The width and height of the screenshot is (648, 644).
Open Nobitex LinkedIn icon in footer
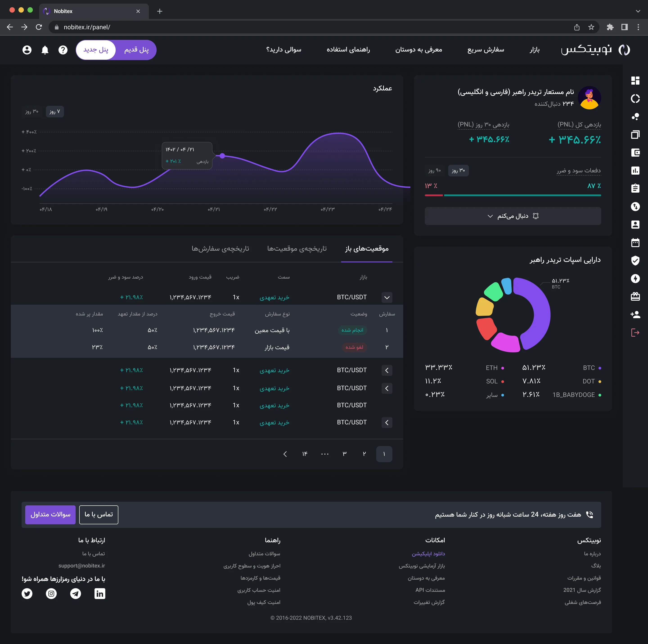point(100,593)
